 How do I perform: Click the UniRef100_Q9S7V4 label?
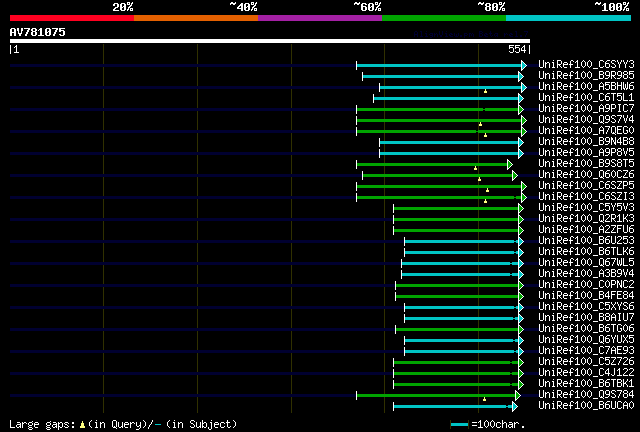pos(586,120)
